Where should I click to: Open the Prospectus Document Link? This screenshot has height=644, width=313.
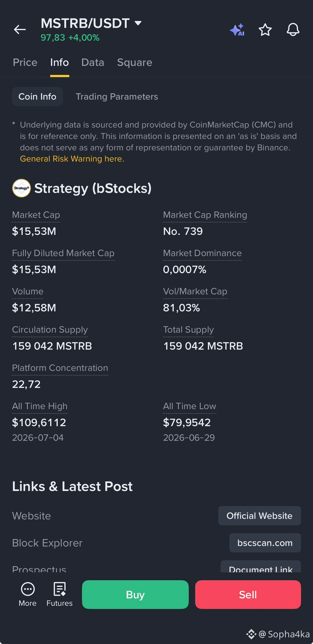tap(261, 566)
